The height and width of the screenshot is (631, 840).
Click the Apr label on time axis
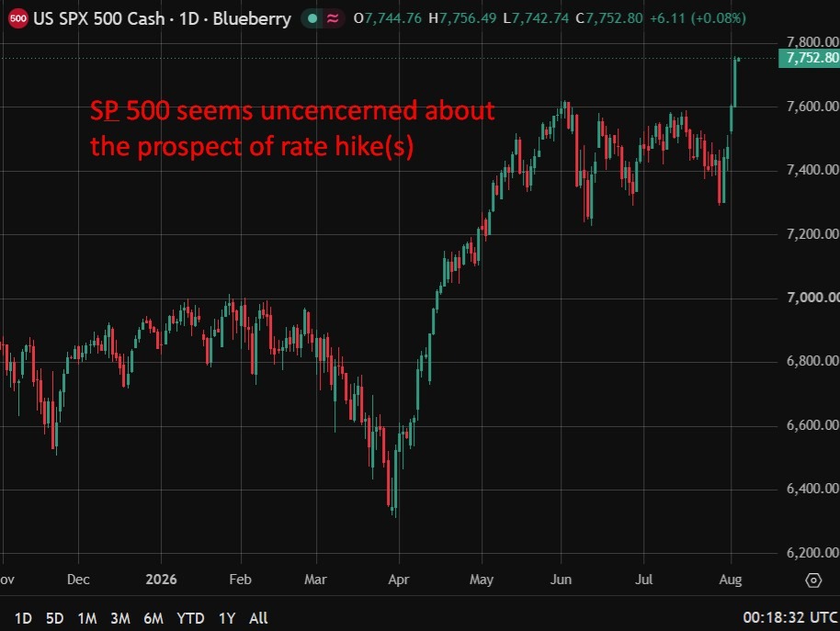click(399, 580)
